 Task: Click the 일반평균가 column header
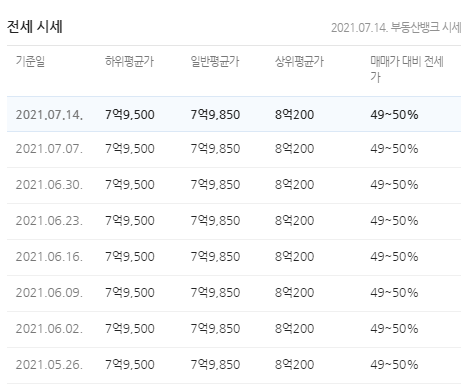215,61
